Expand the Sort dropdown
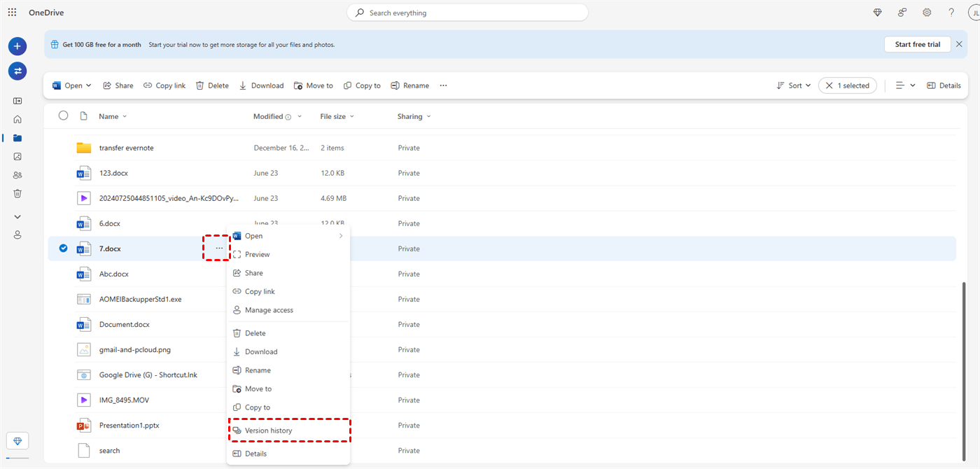Image resolution: width=980 pixels, height=469 pixels. click(794, 85)
